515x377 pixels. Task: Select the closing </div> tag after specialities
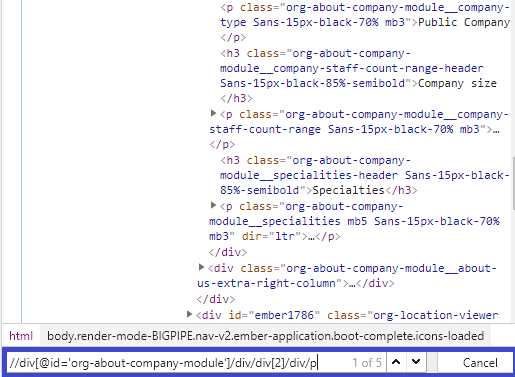(x=228, y=252)
